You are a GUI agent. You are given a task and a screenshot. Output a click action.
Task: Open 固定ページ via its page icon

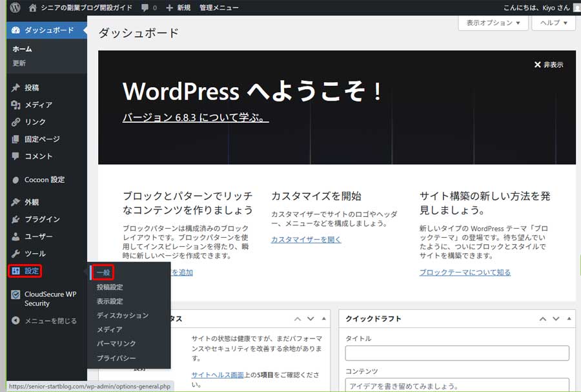click(15, 139)
